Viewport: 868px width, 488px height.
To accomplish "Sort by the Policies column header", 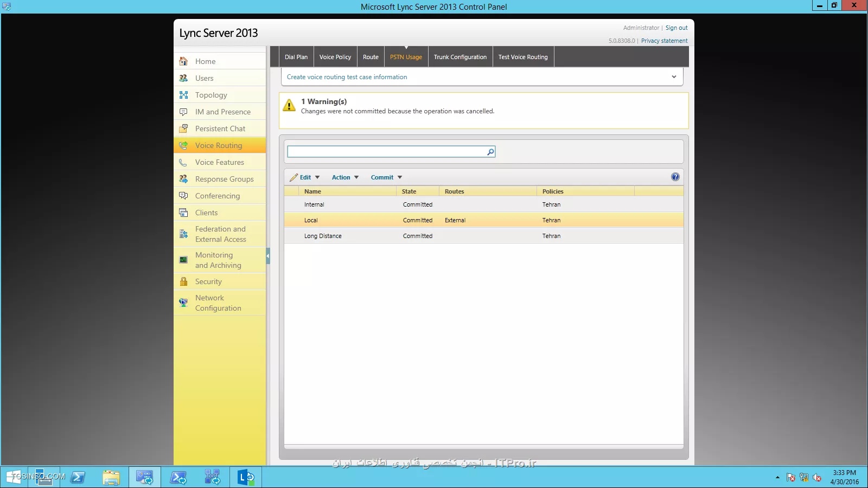I will coord(585,191).
